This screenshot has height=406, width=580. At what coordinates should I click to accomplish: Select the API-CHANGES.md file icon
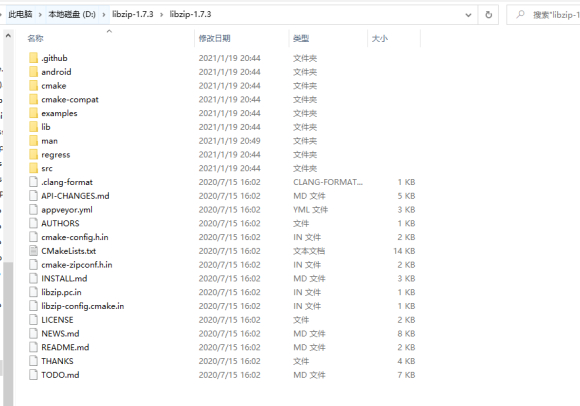33,196
